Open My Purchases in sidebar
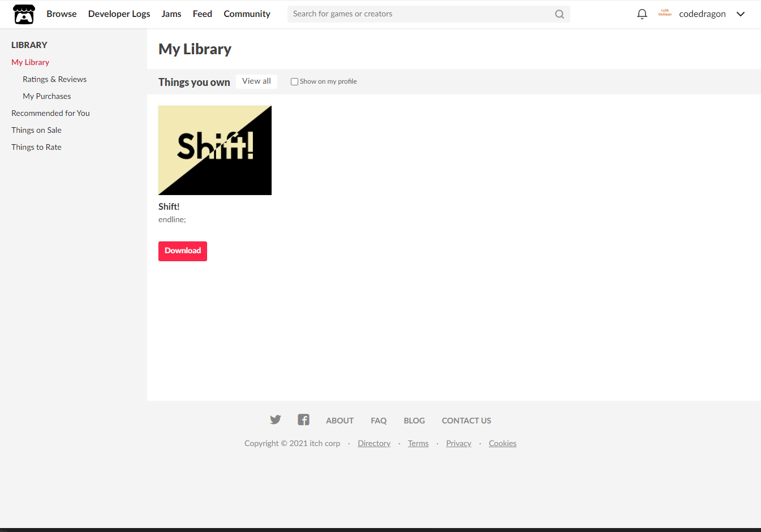Screen dimensions: 761x532 (x=47, y=96)
